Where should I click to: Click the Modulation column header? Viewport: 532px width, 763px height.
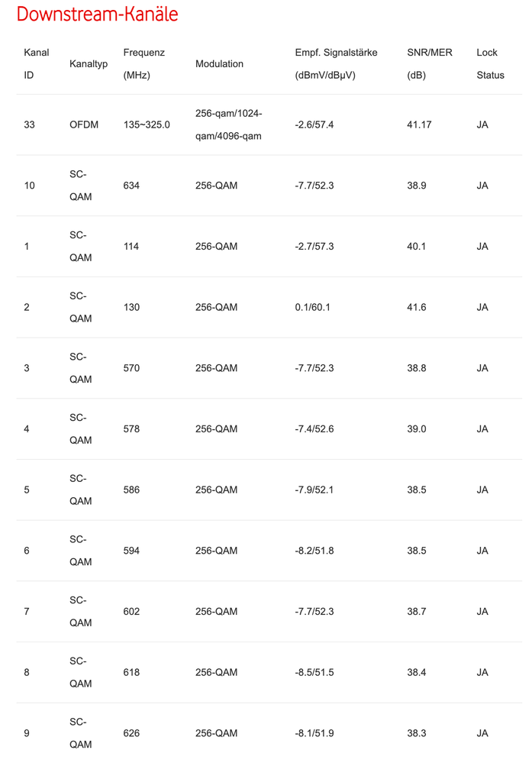[219, 64]
